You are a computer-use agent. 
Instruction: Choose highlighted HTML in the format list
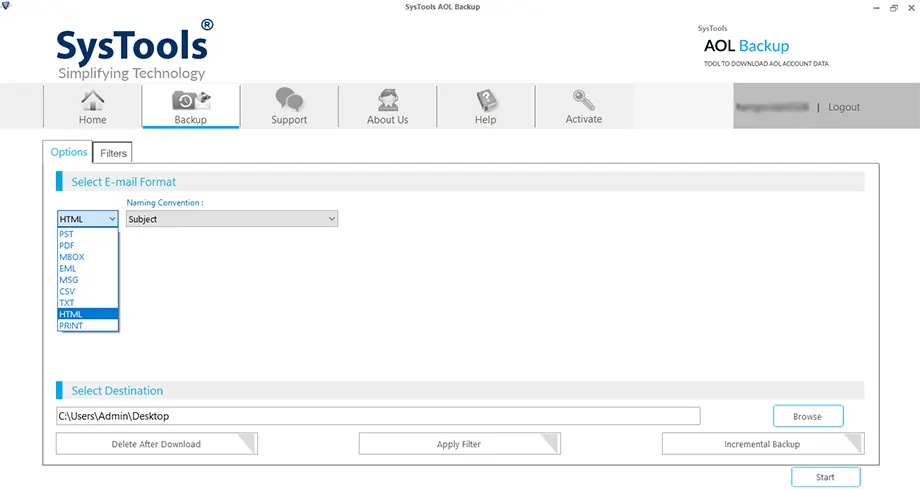[x=88, y=314]
